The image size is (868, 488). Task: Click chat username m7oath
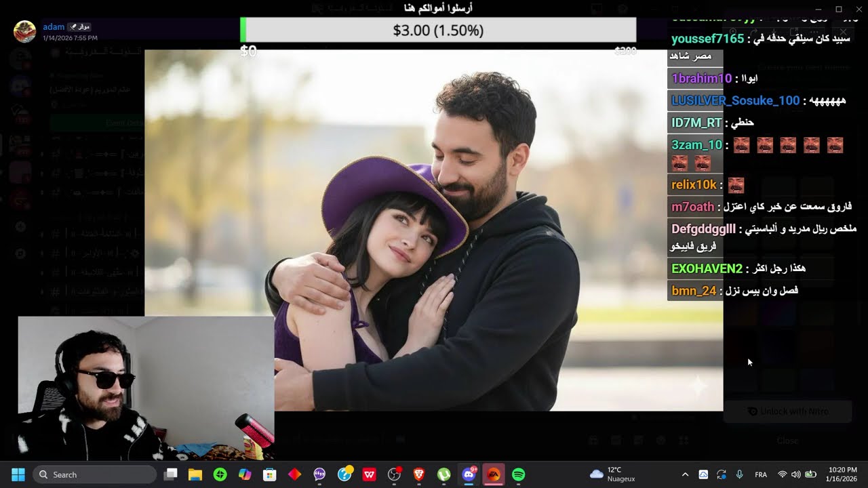coord(693,207)
